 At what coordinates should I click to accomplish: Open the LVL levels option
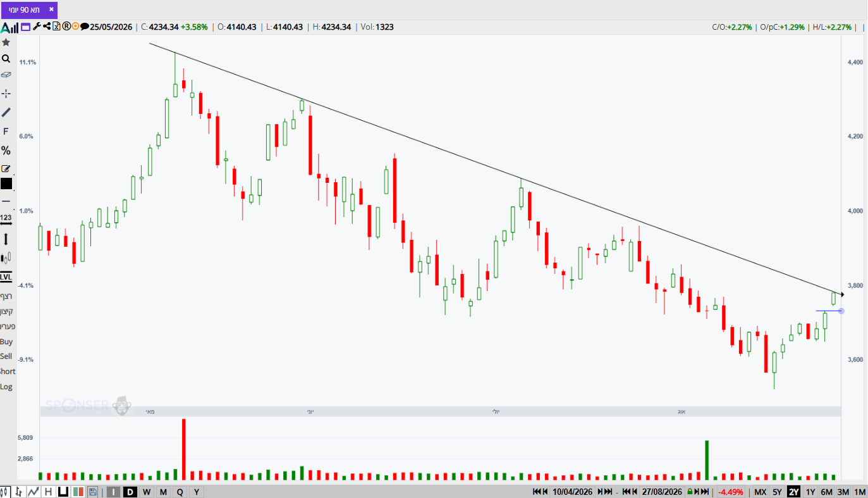pos(6,277)
